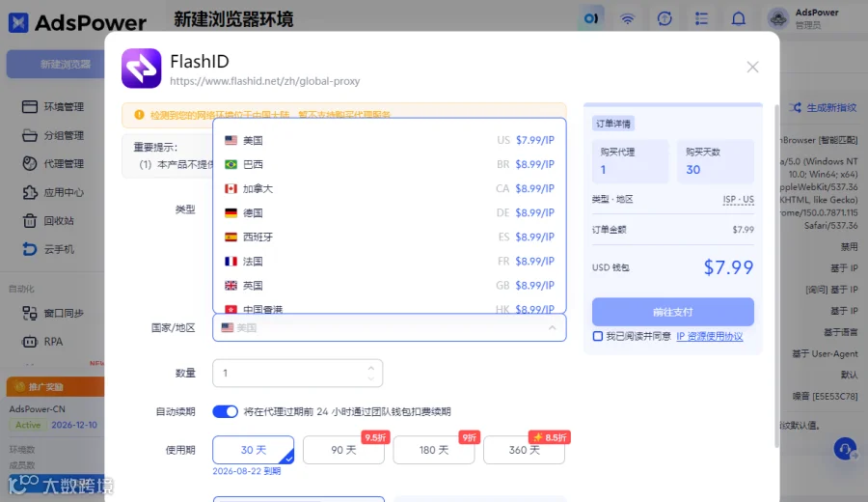The width and height of the screenshot is (868, 502).
Task: Select 巴西 BR from the country list
Action: [390, 164]
